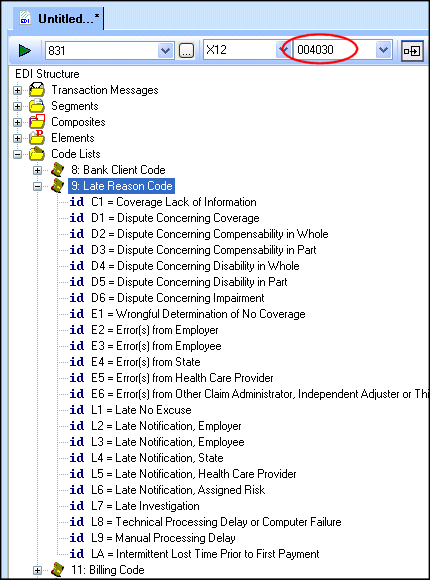
Task: Click the green Run play arrow icon
Action: [25, 50]
